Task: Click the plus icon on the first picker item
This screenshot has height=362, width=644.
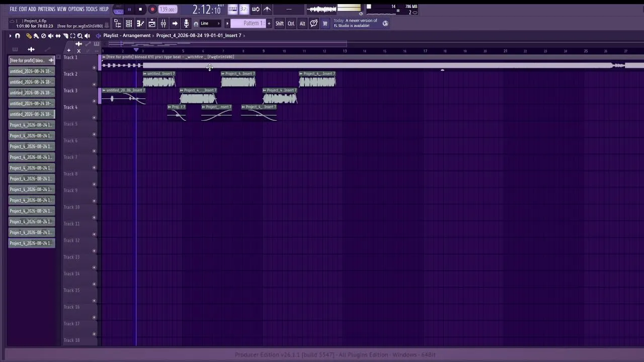Action: point(51,60)
